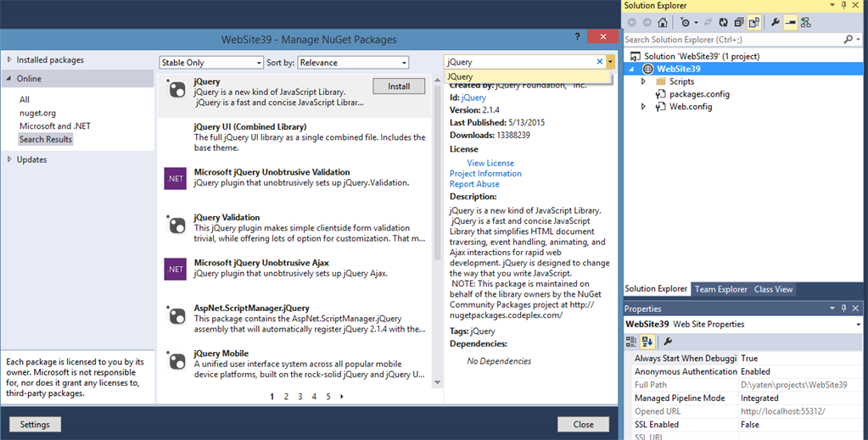This screenshot has width=868, height=440.
Task: Collapse the Online section
Action: [8, 79]
